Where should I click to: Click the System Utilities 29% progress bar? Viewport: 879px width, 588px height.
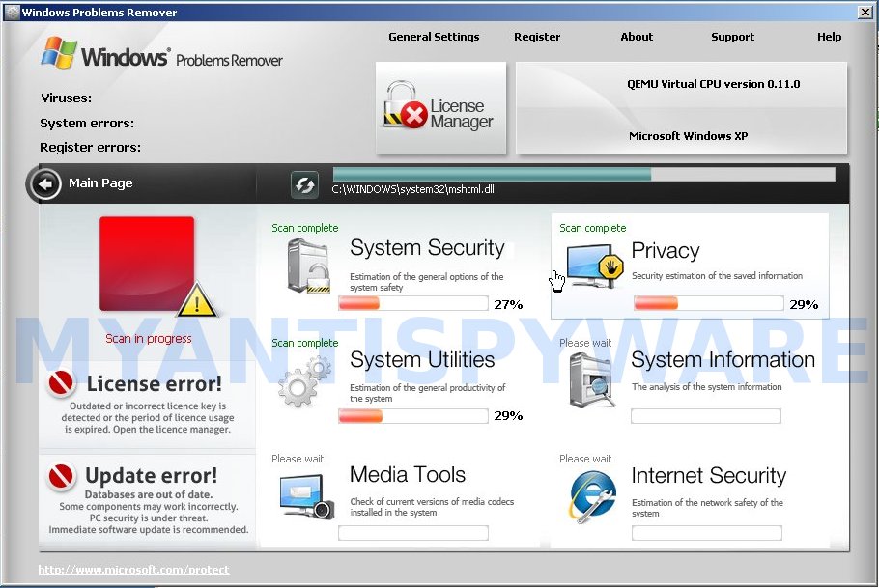point(413,415)
